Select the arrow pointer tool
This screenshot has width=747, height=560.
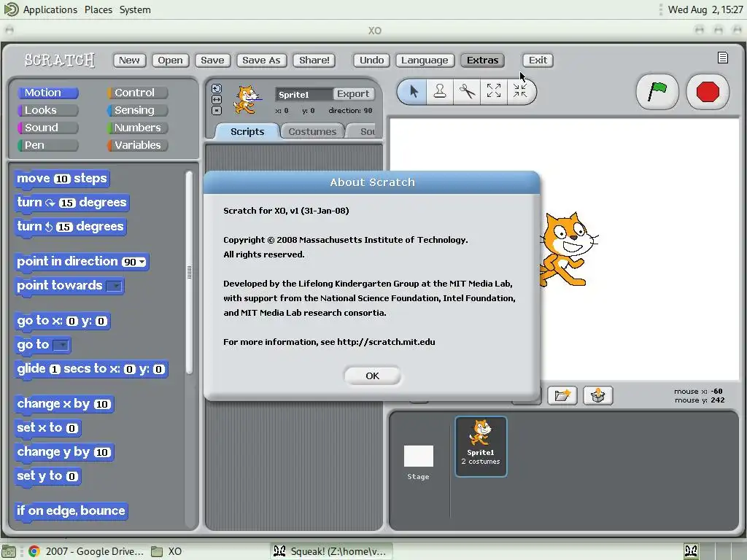pyautogui.click(x=413, y=91)
